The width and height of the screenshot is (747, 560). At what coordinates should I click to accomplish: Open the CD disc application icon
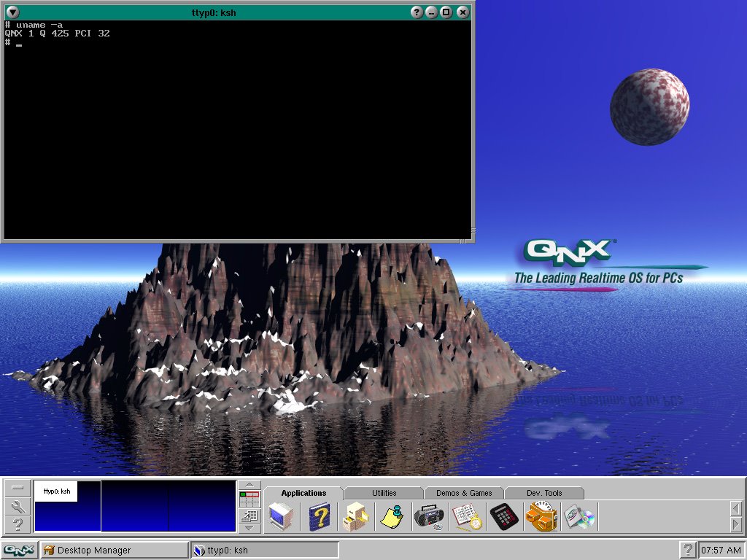coord(579,517)
